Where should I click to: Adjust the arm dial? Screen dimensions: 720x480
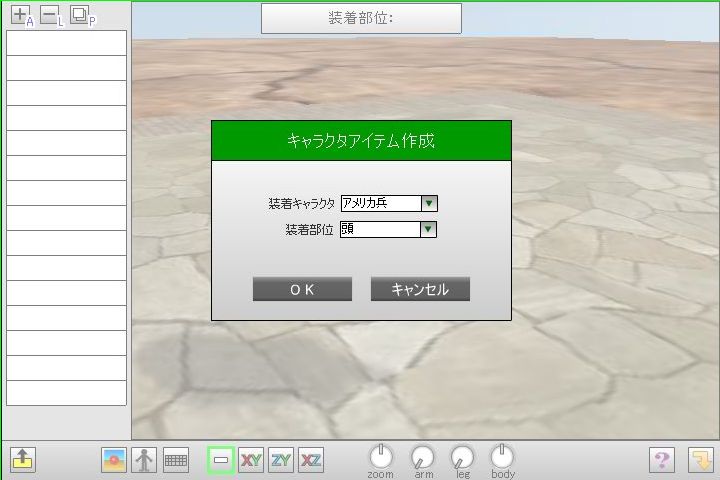[x=423, y=457]
